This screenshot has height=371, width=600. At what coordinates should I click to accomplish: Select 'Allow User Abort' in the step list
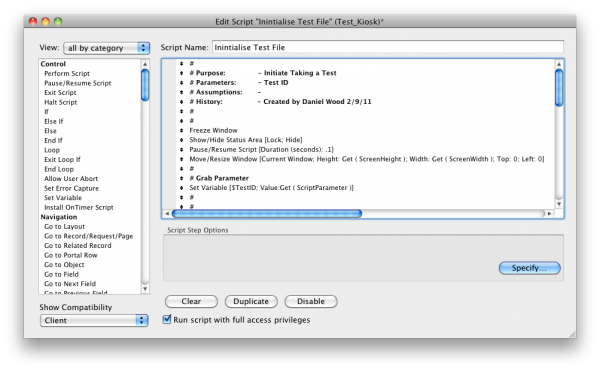pos(71,179)
